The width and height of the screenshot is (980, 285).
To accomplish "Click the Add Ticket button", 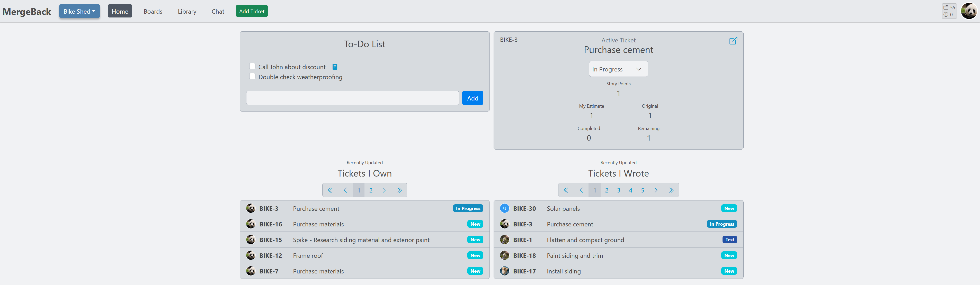I will [x=252, y=11].
